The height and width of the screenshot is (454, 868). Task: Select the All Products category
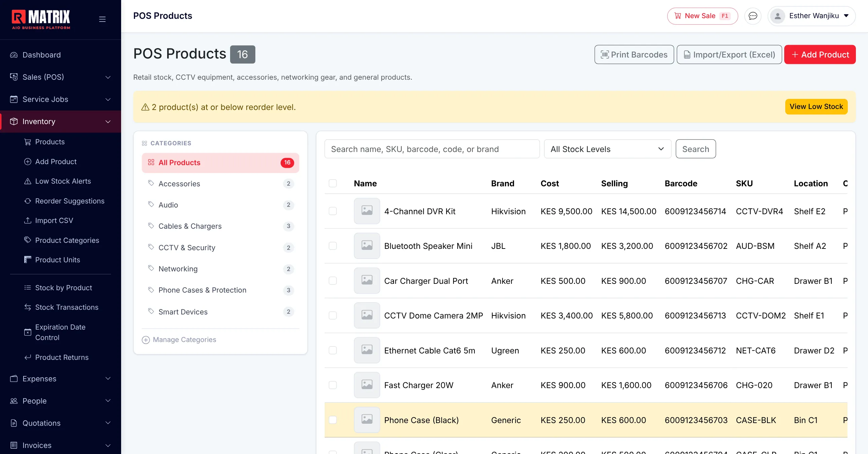pyautogui.click(x=220, y=163)
